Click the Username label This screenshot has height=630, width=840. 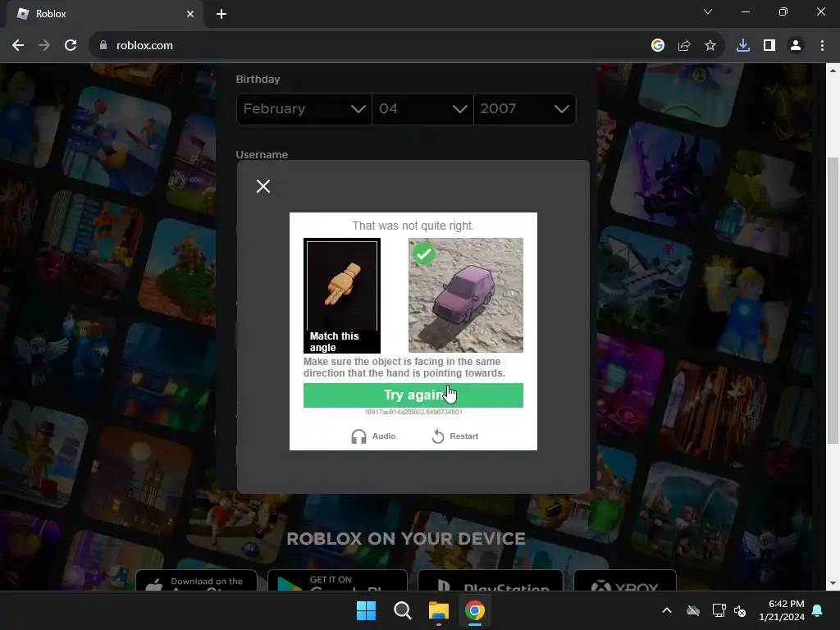pos(262,154)
